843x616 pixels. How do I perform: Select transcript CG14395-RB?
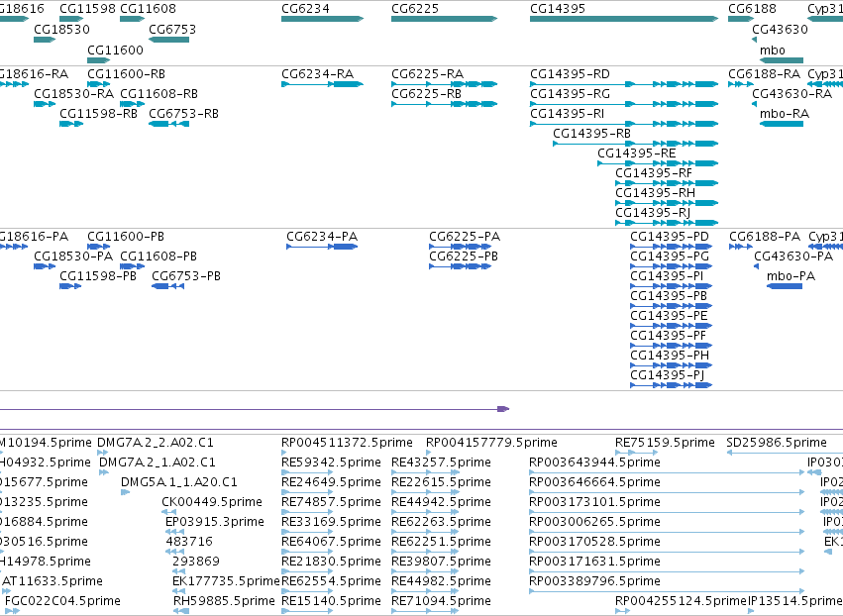coord(636,144)
